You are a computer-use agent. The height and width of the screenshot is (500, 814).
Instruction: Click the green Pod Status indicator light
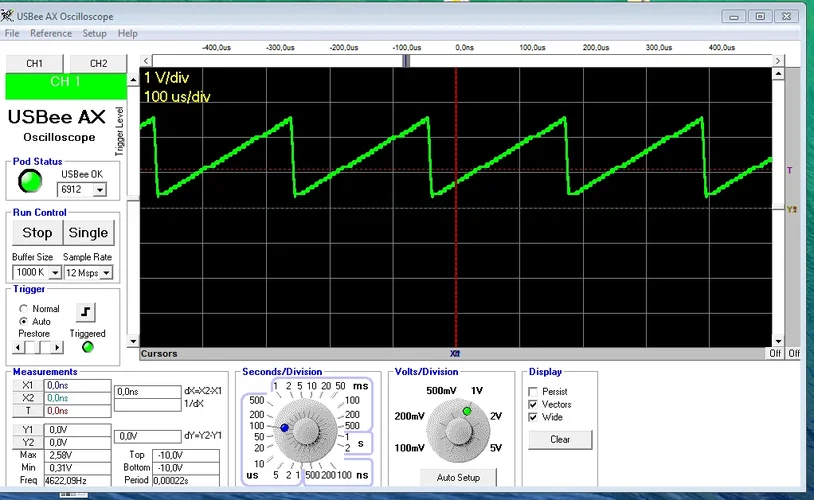point(32,182)
